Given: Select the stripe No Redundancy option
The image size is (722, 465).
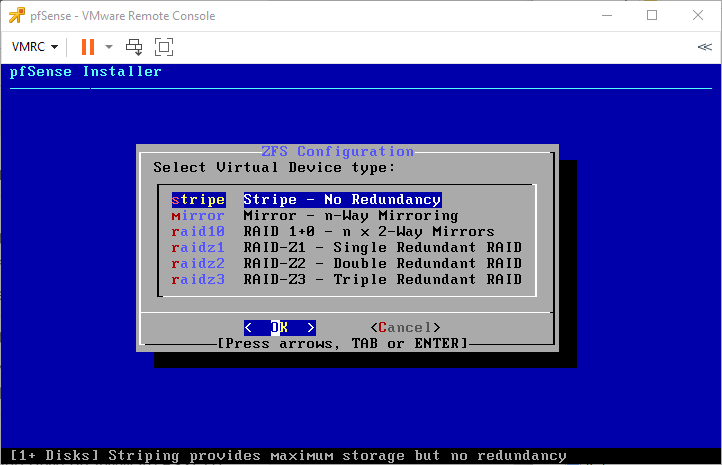Looking at the screenshot, I should (340, 200).
